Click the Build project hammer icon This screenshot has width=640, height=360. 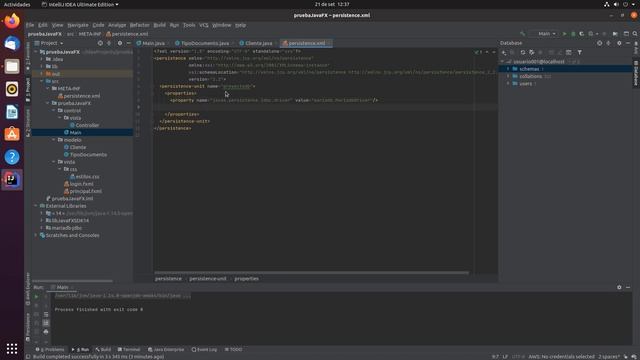coord(523,34)
